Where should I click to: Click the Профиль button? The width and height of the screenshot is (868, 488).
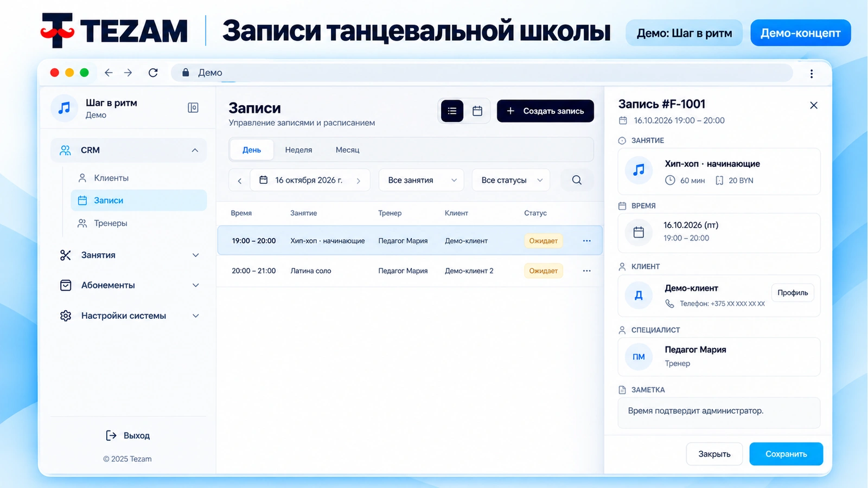click(x=793, y=293)
